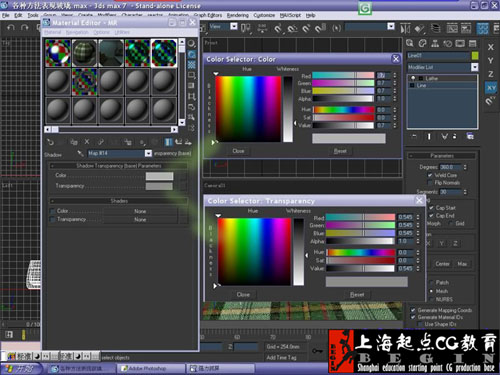Screen dimensions: 500x375
Task: Toggle the Flip Normals checkbox
Action: (430, 183)
